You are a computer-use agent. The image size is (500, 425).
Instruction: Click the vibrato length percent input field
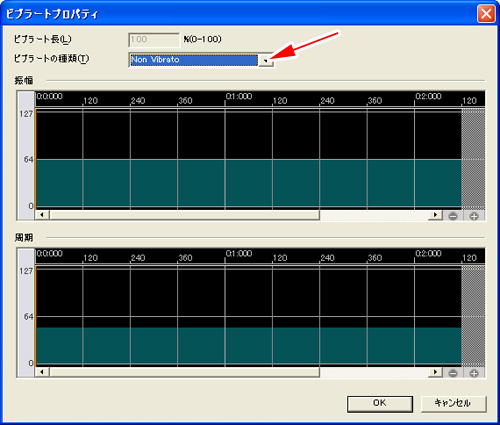[x=154, y=40]
